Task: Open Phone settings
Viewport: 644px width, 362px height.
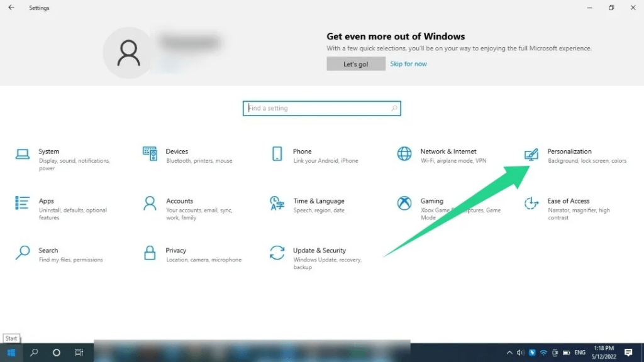Action: pos(277,154)
